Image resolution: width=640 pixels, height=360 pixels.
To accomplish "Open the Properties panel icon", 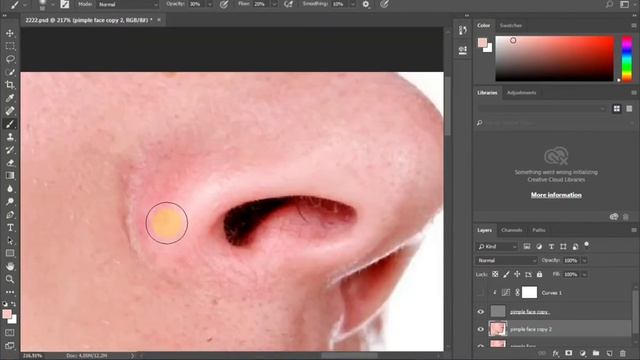I will click(x=463, y=50).
